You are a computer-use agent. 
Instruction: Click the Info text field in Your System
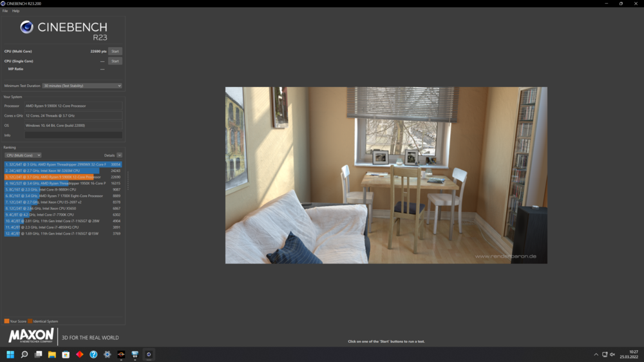(x=73, y=135)
